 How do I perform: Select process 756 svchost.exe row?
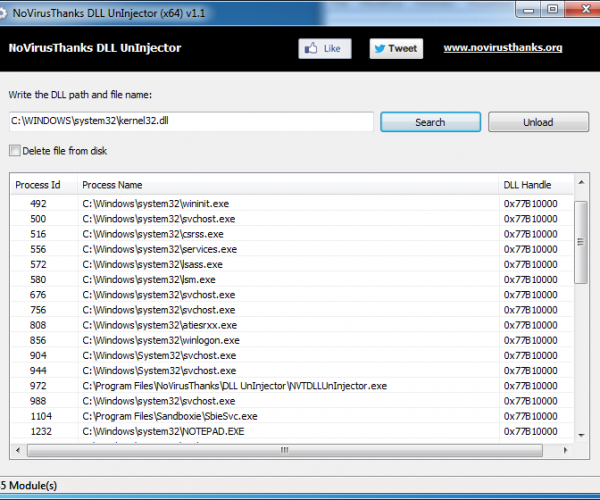pos(292,310)
